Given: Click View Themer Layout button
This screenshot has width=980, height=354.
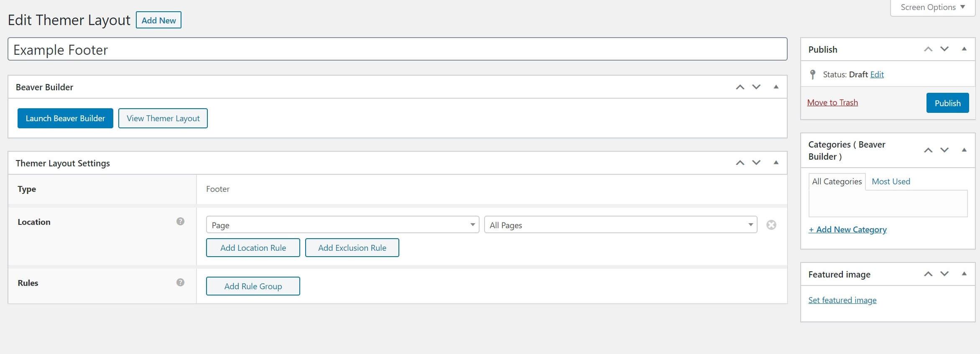Looking at the screenshot, I should pyautogui.click(x=163, y=118).
